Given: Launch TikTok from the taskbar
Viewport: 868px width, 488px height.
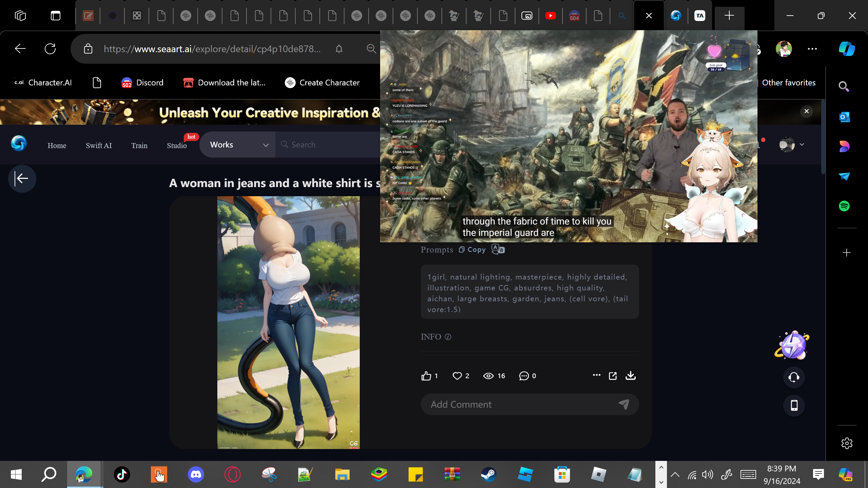Looking at the screenshot, I should tap(122, 474).
